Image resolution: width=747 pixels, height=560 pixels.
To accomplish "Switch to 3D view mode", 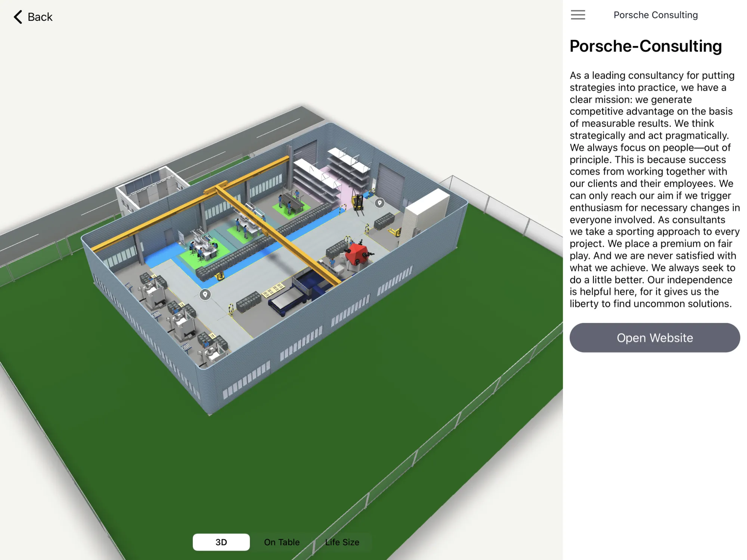I will point(221,542).
